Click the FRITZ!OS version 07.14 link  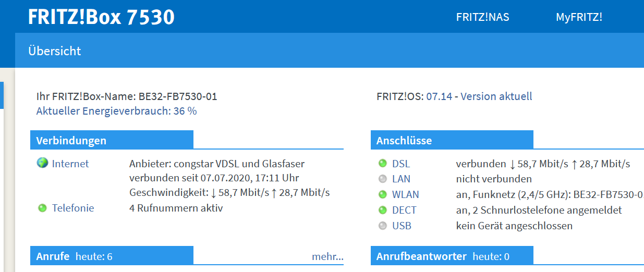(439, 96)
